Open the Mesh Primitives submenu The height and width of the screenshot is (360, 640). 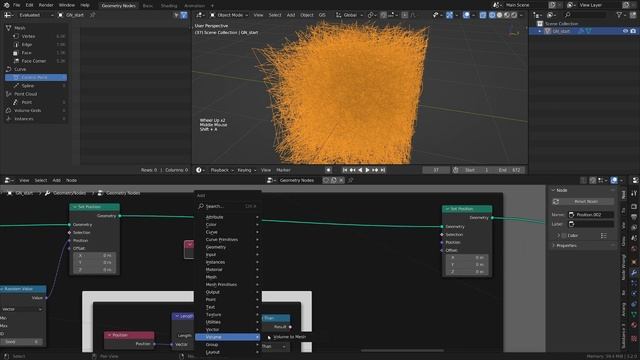[227, 284]
